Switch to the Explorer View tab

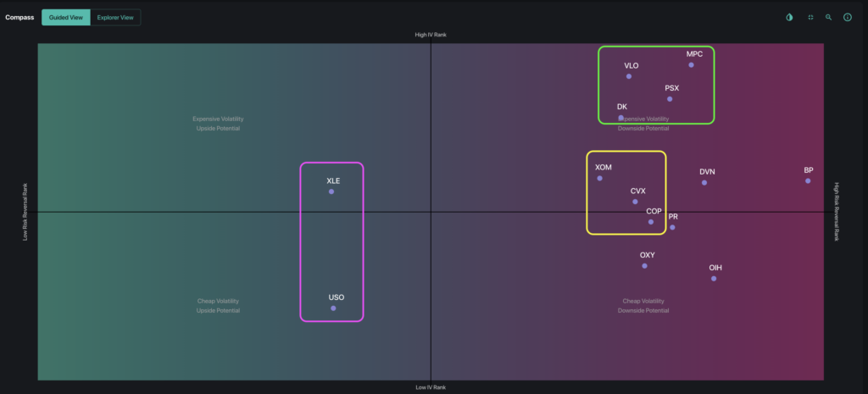(115, 17)
